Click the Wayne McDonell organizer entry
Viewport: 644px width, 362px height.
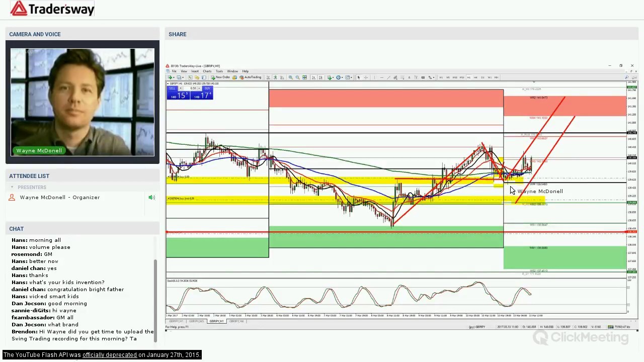pos(59,197)
